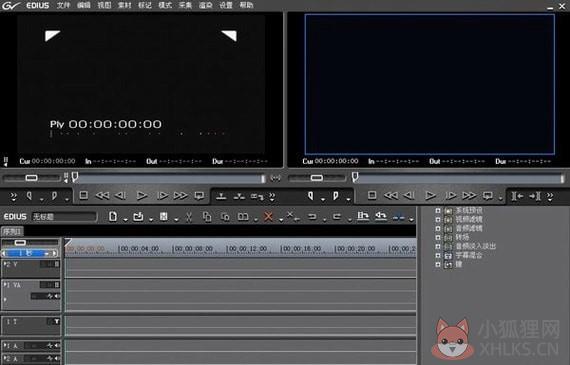The height and width of the screenshot is (365, 570).
Task: Play the source player with its play button
Action: [141, 196]
